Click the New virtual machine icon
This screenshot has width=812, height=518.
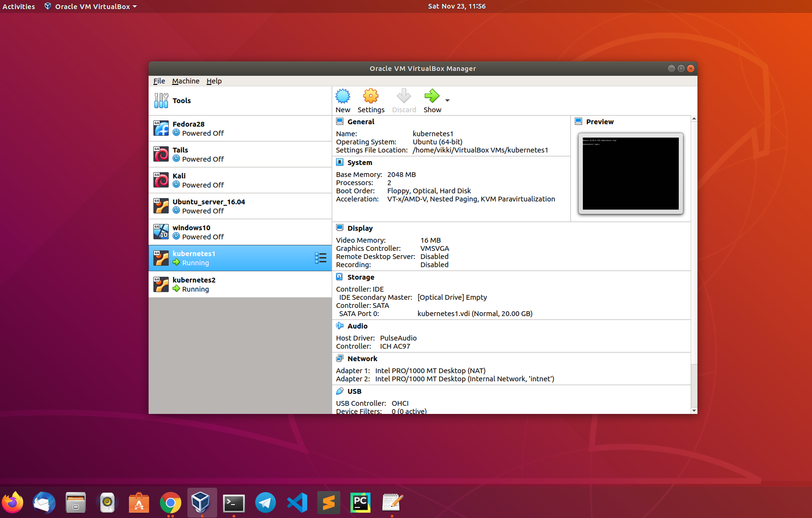(x=343, y=96)
